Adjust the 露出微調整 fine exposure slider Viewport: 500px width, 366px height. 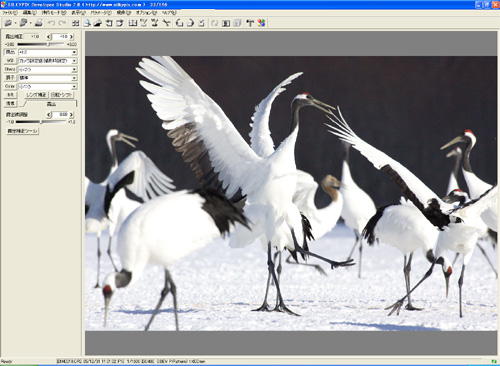pyautogui.click(x=41, y=122)
